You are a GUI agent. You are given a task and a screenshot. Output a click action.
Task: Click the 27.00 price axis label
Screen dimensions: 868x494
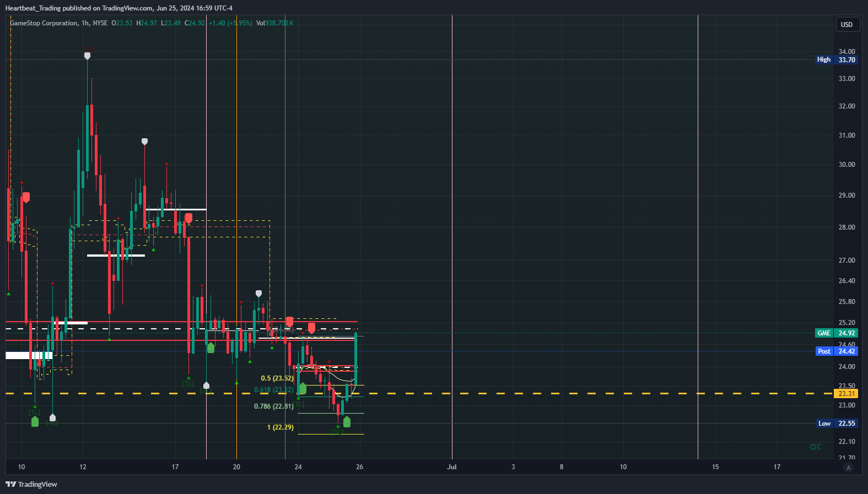tap(847, 260)
